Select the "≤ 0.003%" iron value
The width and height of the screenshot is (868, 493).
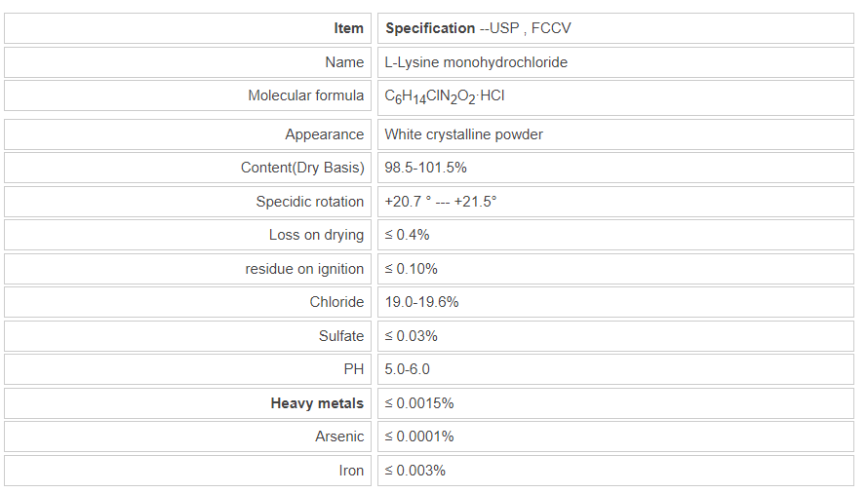pyautogui.click(x=414, y=471)
